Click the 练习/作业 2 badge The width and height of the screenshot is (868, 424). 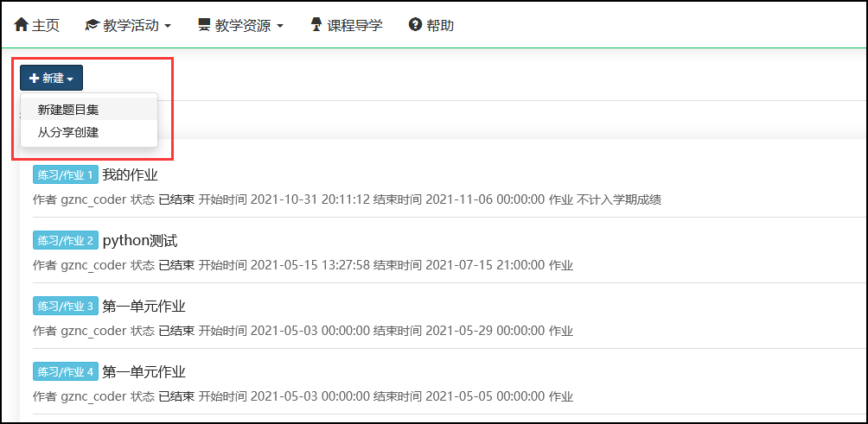point(66,240)
